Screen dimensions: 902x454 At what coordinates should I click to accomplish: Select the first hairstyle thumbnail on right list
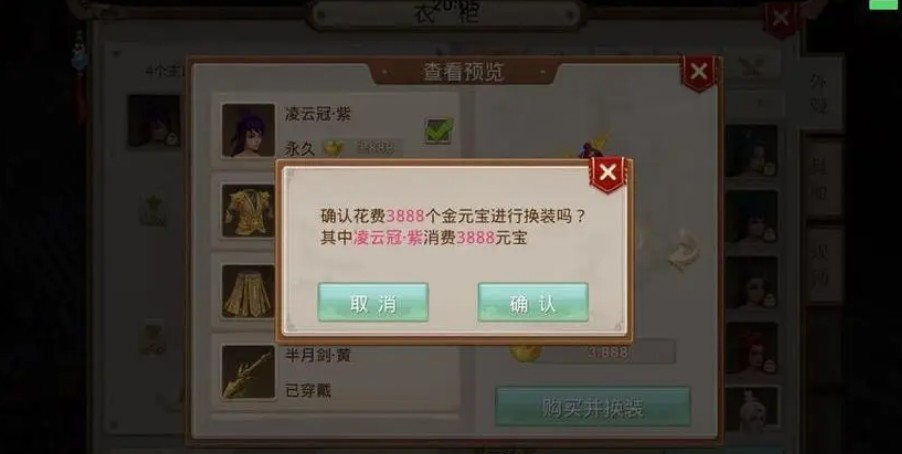[751, 151]
